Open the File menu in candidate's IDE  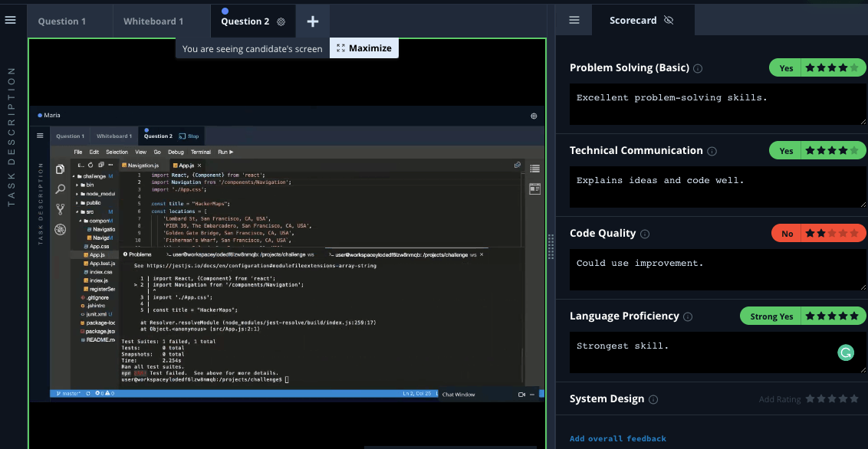pos(78,152)
